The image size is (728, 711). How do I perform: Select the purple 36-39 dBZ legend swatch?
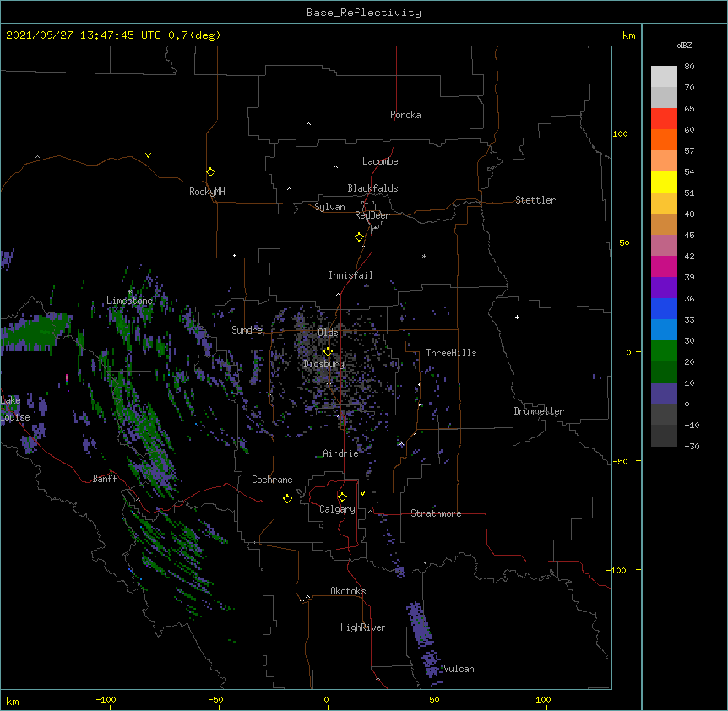(x=664, y=288)
